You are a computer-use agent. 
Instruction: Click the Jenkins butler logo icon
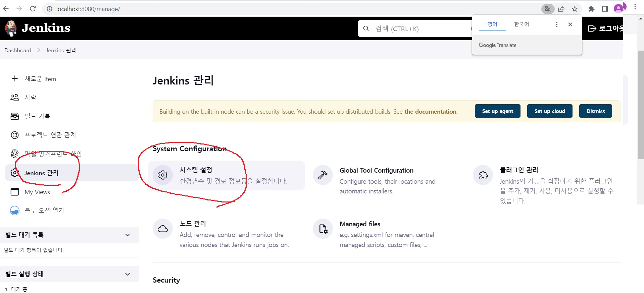click(x=11, y=28)
